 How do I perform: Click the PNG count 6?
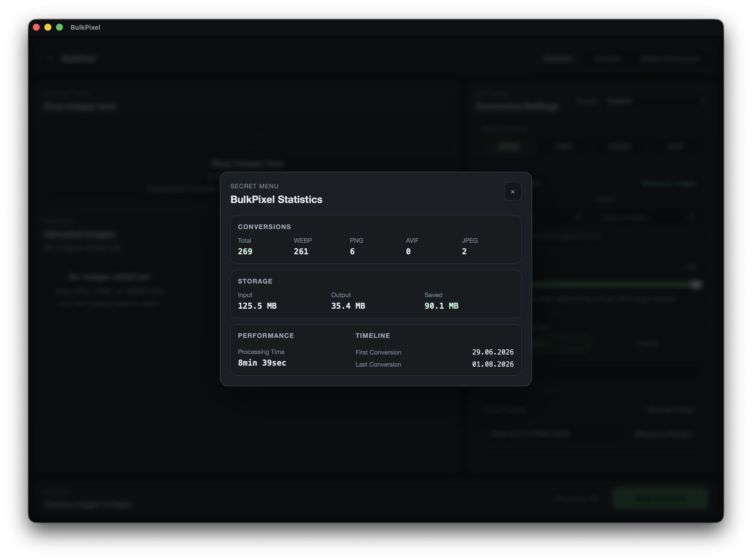coord(352,251)
